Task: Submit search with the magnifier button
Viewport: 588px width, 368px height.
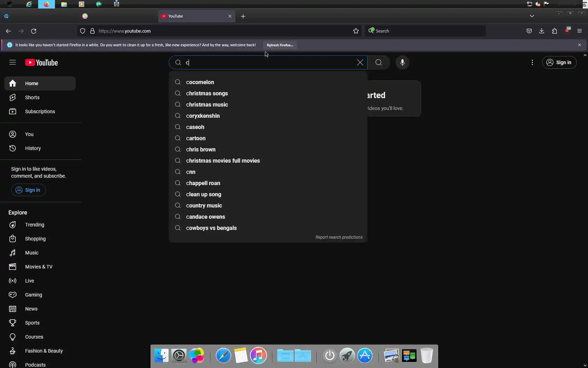Action: point(378,62)
